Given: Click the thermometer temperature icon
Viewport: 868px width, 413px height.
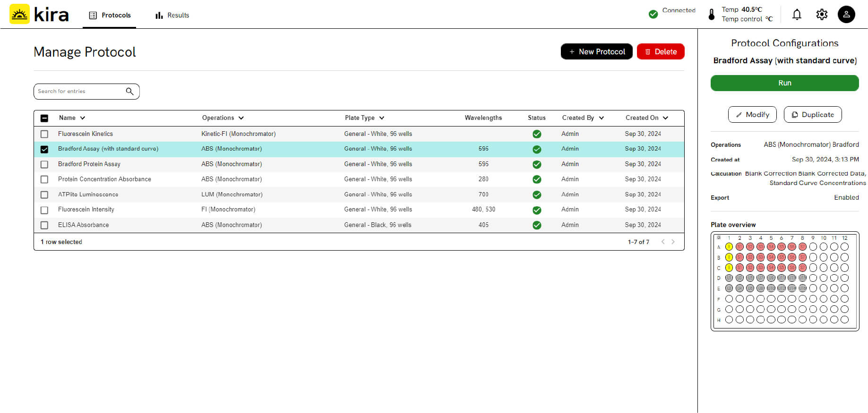Looking at the screenshot, I should point(712,15).
